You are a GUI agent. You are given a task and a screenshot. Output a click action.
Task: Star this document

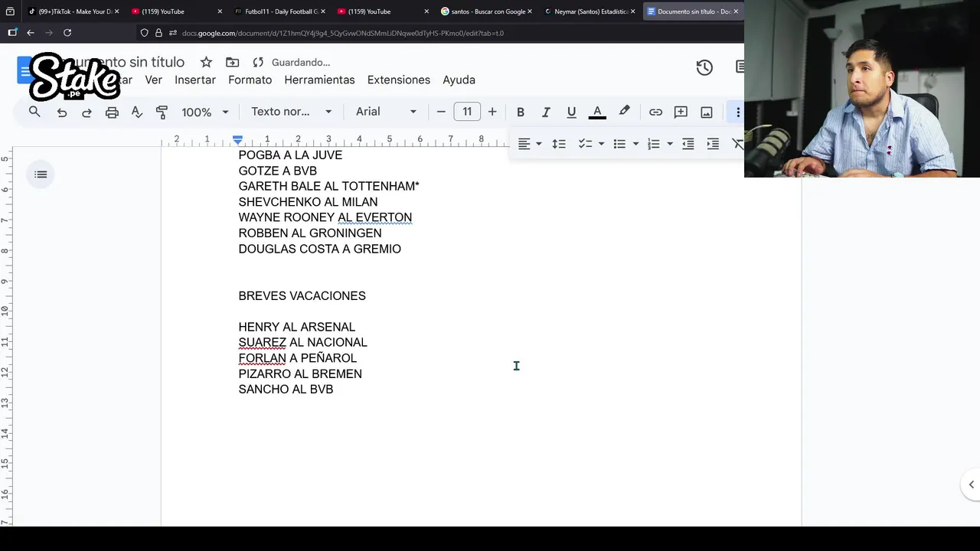click(206, 62)
